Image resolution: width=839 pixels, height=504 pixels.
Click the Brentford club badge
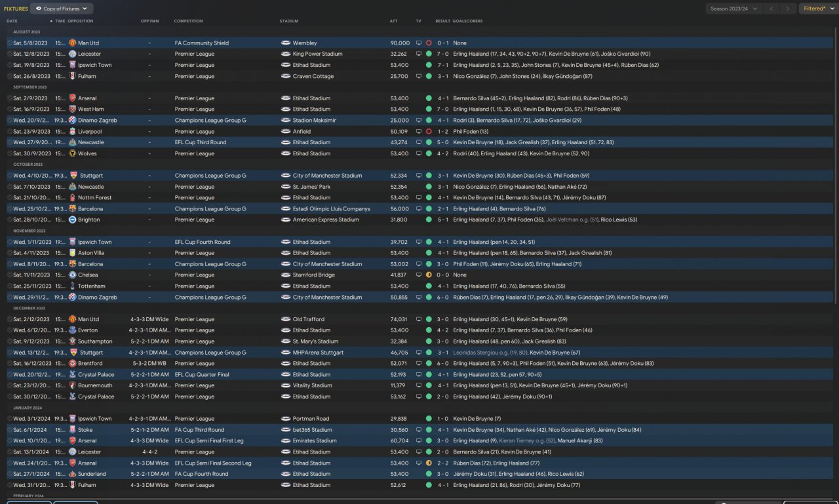[x=72, y=363]
